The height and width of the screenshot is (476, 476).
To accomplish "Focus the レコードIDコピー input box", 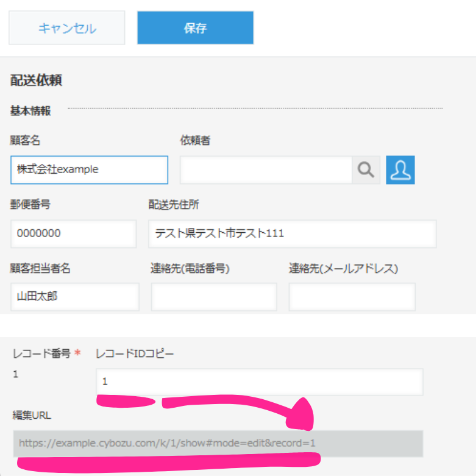I will [x=259, y=382].
